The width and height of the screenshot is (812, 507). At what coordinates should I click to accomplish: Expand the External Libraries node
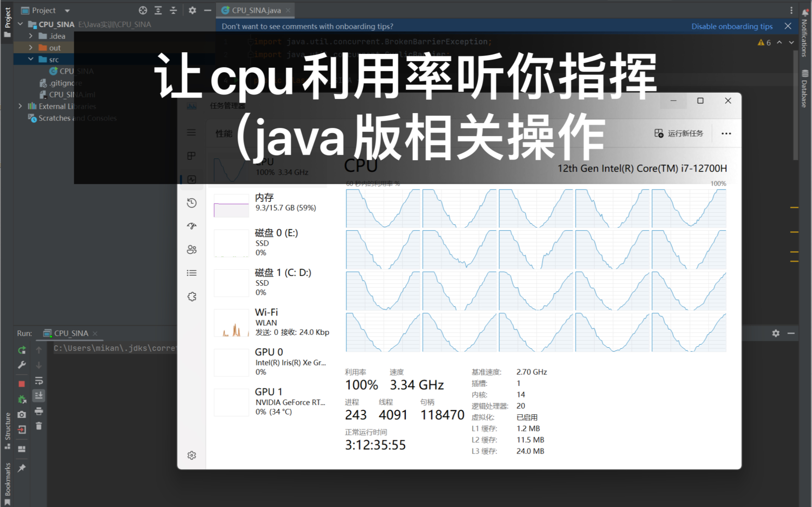(20, 106)
